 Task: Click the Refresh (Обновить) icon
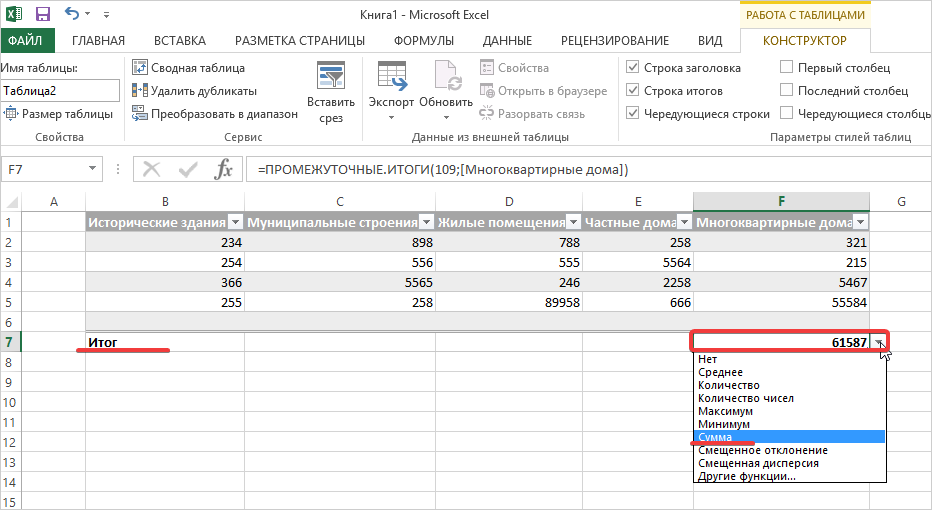click(446, 77)
